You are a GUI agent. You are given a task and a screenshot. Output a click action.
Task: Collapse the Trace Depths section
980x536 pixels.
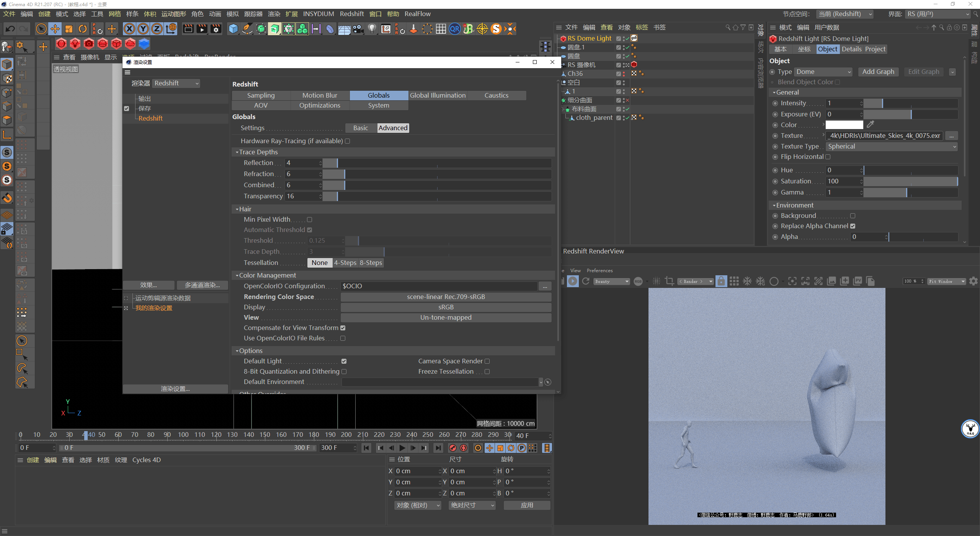point(237,152)
